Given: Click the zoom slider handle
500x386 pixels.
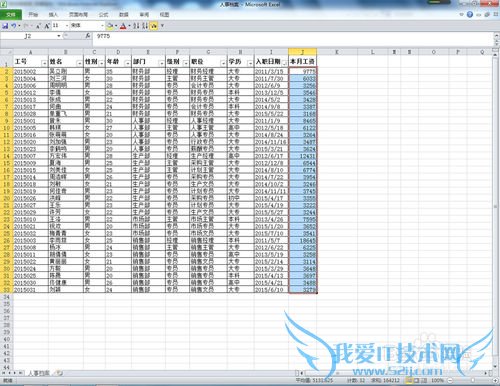Looking at the screenshot, I should coord(473,380).
